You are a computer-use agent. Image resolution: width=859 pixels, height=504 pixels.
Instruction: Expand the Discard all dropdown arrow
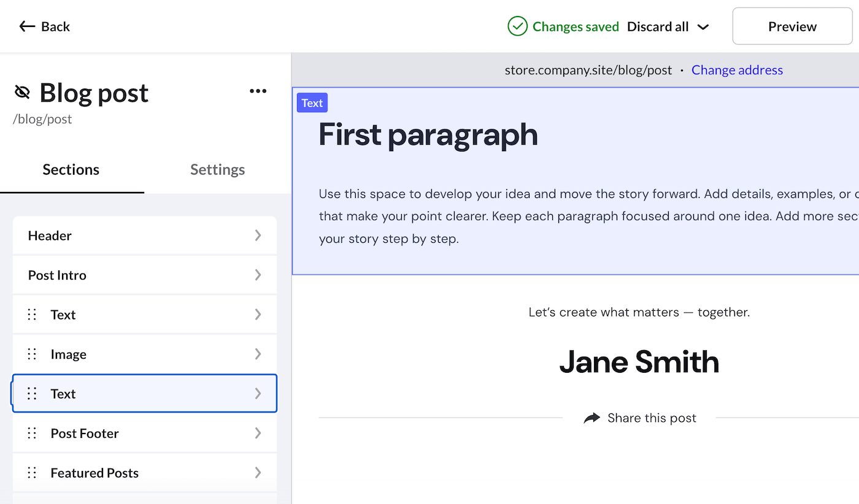(704, 27)
